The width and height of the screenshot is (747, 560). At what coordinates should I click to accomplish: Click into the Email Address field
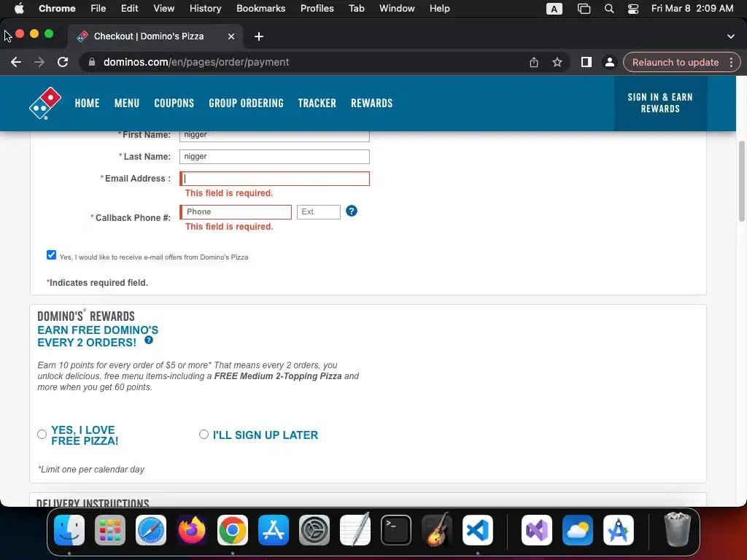coord(274,179)
